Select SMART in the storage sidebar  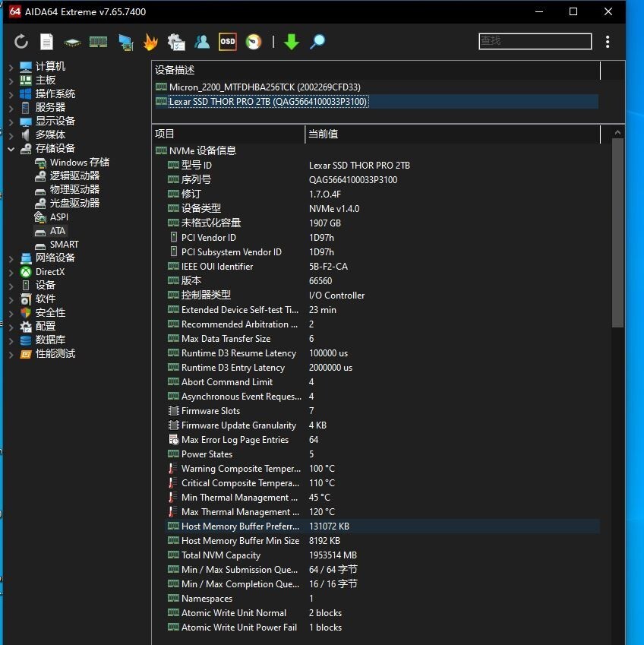pyautogui.click(x=64, y=244)
